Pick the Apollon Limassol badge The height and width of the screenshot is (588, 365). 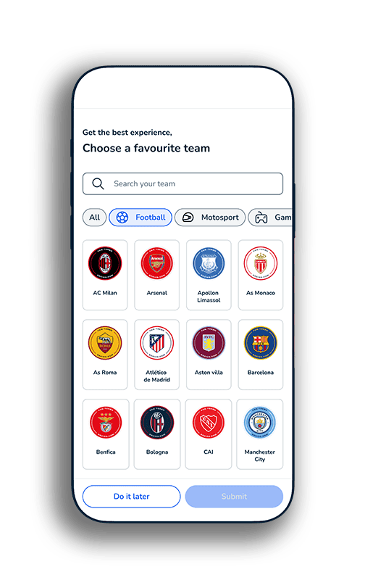(x=209, y=263)
